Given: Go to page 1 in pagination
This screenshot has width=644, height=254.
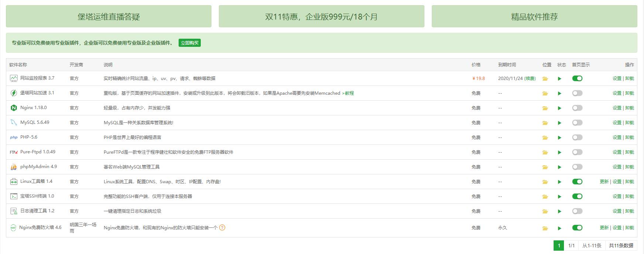Looking at the screenshot, I should click(x=559, y=246).
